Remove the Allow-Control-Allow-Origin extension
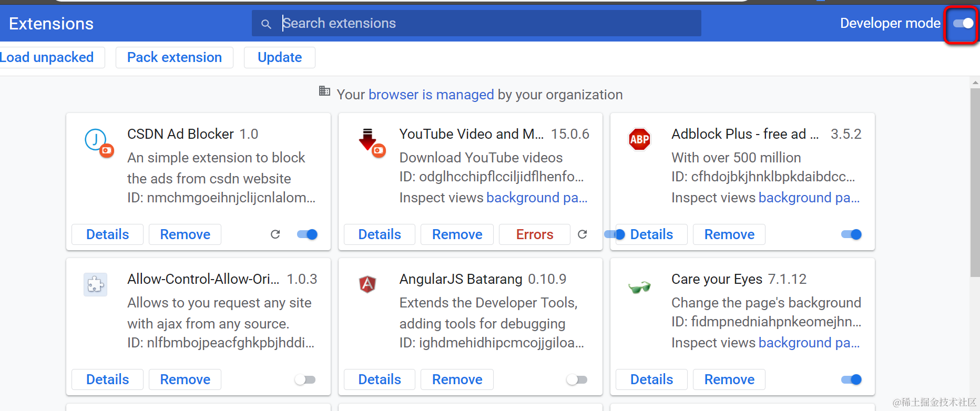Viewport: 980px width, 411px height. (185, 379)
